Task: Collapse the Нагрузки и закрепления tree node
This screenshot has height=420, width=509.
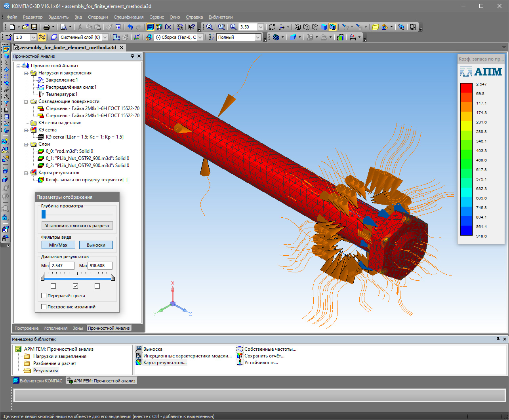Action: point(26,73)
